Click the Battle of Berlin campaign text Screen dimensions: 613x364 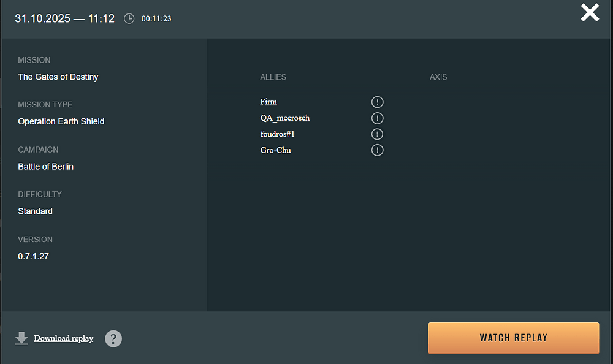pos(46,166)
